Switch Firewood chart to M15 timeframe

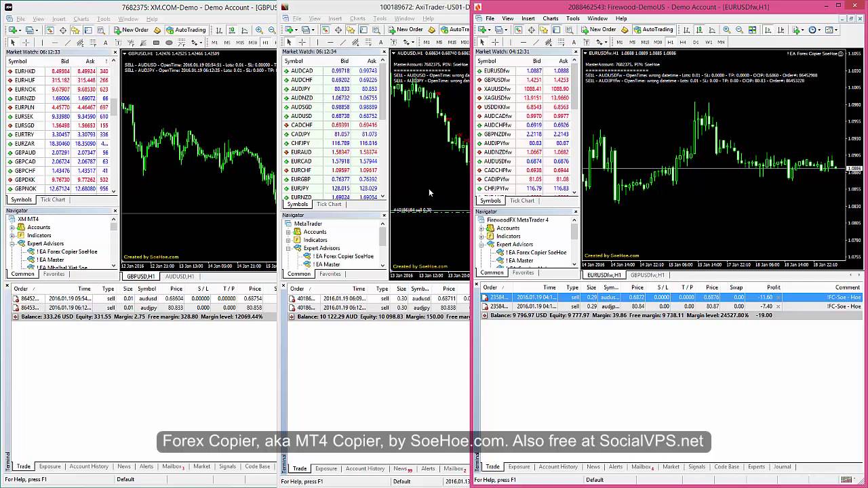645,42
